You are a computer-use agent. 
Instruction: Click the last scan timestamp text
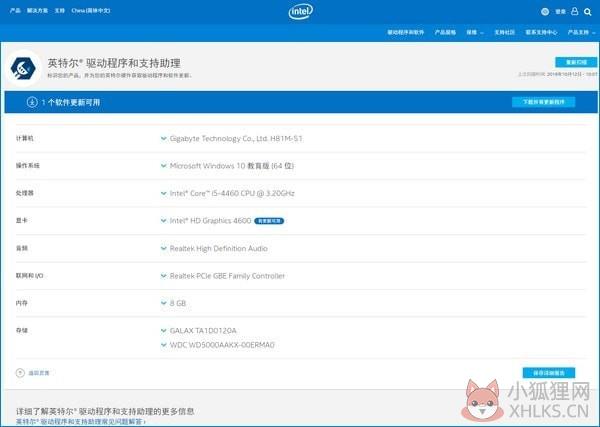[558, 74]
